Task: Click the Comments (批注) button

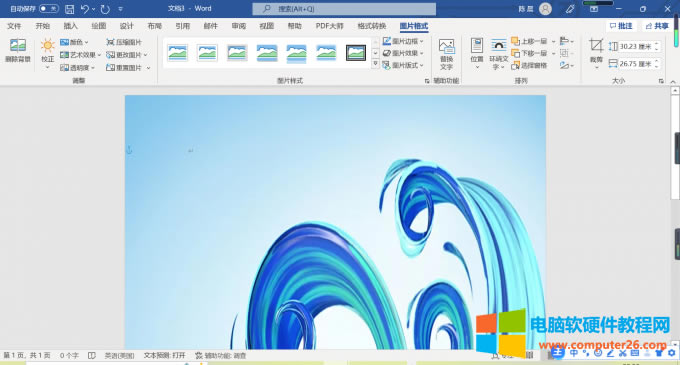Action: [621, 26]
